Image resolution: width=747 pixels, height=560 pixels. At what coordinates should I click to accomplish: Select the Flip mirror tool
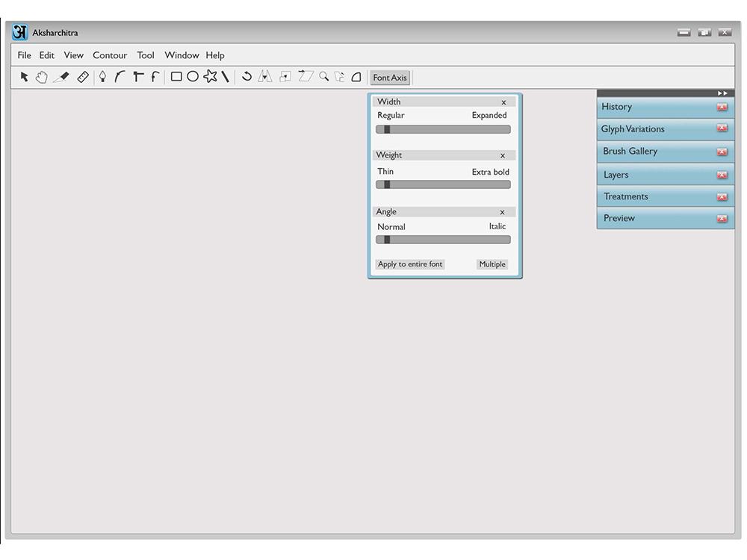(265, 76)
